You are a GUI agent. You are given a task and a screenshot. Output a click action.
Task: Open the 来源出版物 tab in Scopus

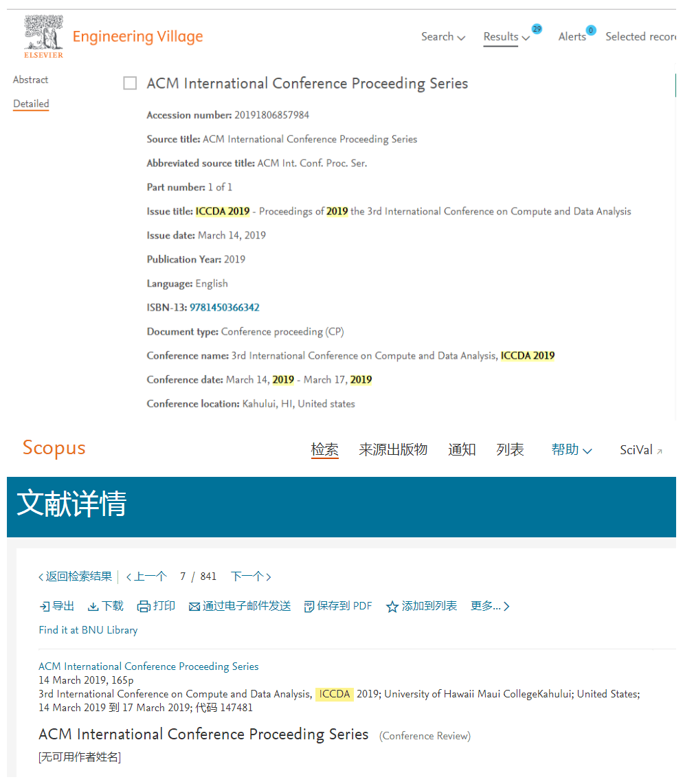click(393, 449)
